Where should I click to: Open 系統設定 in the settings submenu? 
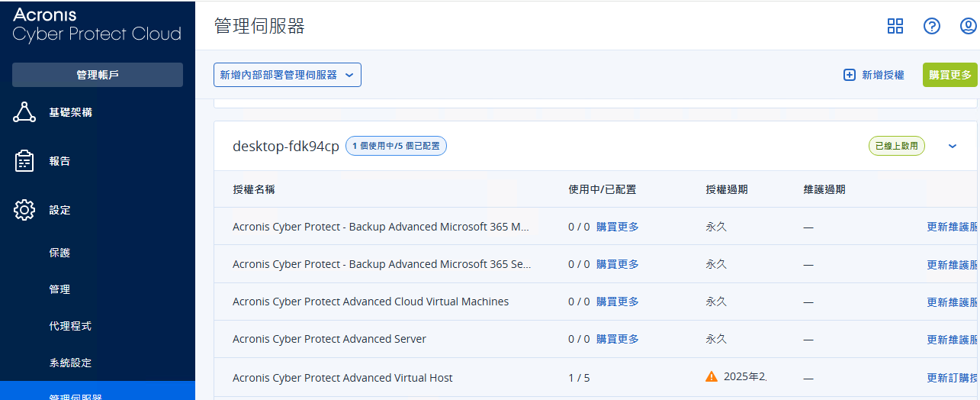click(x=70, y=363)
